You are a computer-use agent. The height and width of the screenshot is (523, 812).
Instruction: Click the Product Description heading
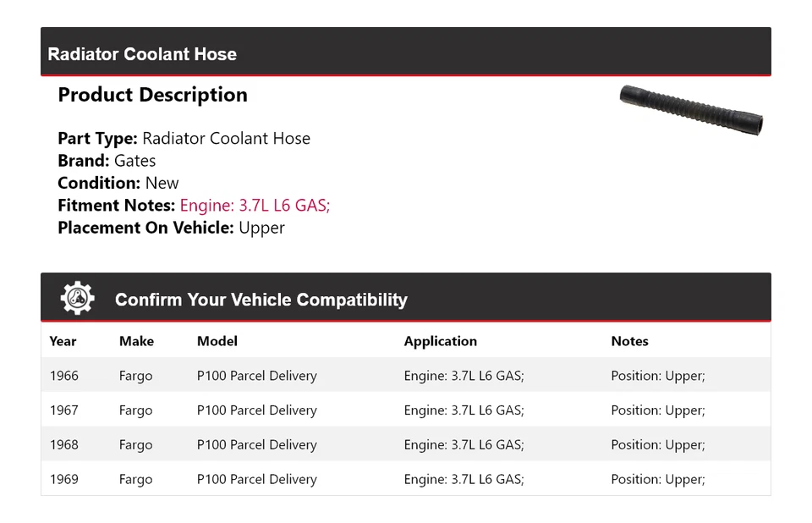[x=152, y=95]
